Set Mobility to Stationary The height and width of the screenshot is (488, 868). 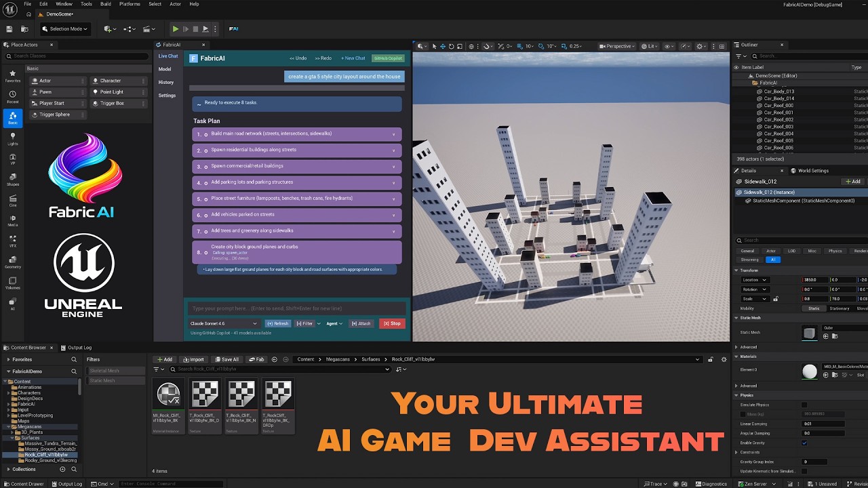pos(839,308)
